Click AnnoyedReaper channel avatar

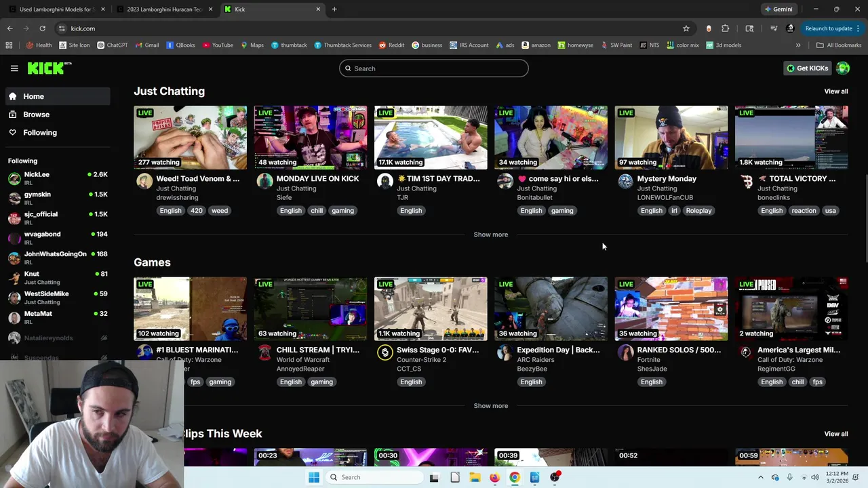[x=264, y=352]
